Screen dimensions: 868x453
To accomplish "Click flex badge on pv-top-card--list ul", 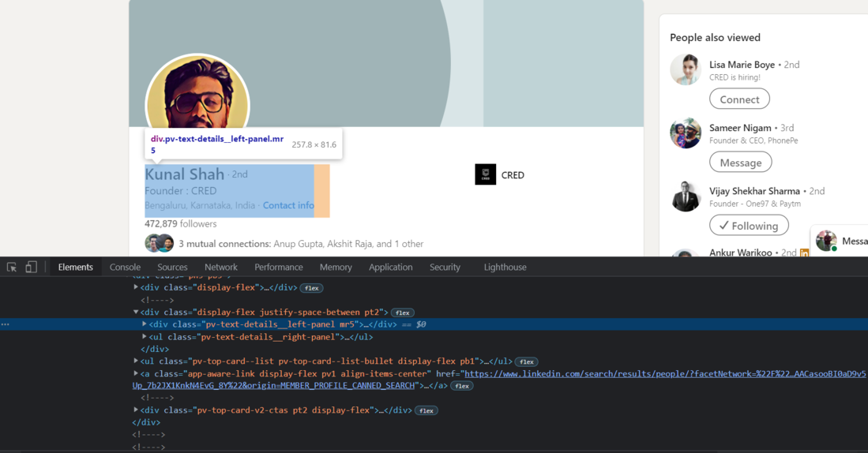I will [527, 361].
